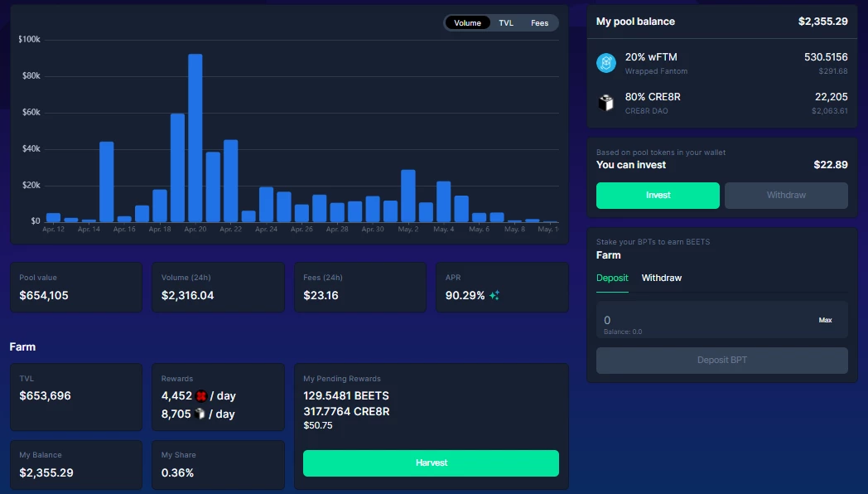This screenshot has width=868, height=494.
Task: Click the sparkle icon next to APR
Action: coord(494,295)
